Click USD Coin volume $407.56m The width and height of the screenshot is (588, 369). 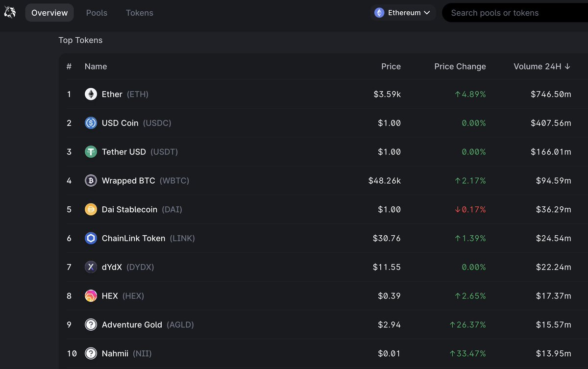coord(551,123)
